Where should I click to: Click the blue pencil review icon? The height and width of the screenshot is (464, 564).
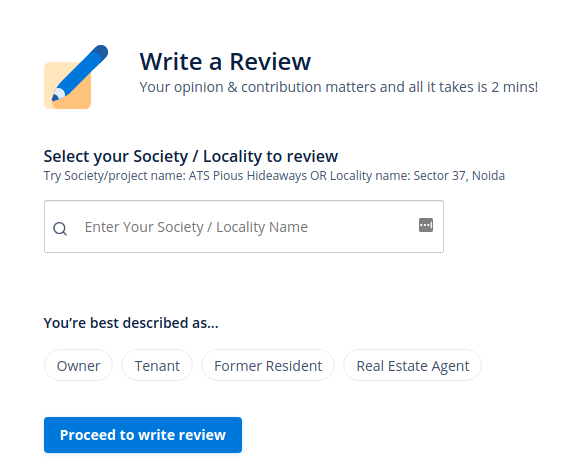coord(80,73)
